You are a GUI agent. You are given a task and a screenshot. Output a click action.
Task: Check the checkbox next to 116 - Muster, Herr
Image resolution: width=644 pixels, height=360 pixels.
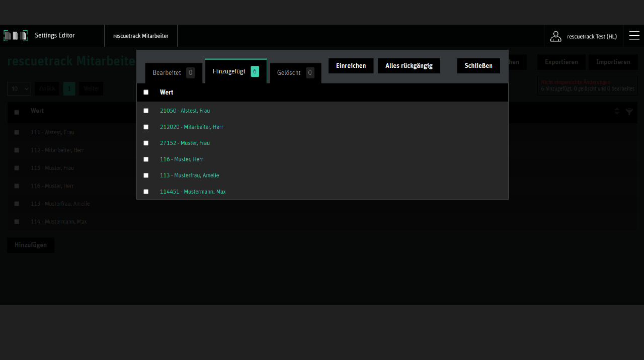point(146,159)
